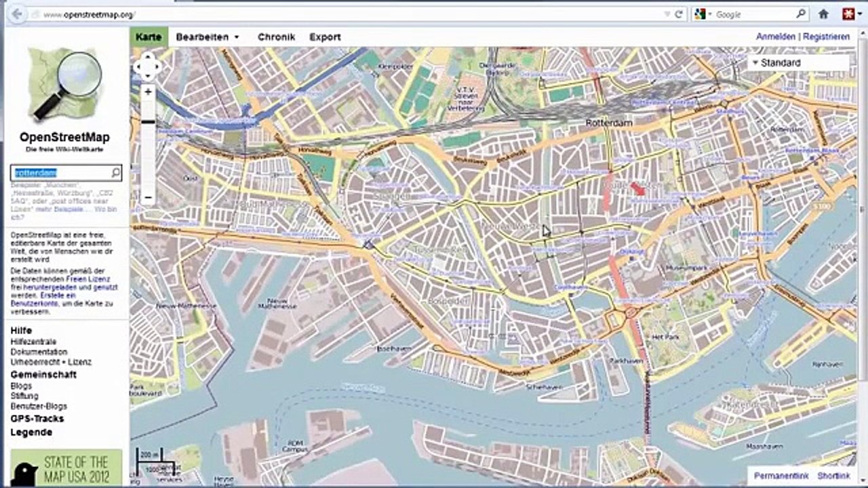
Task: Click the OpenStreetMap magnifier logo
Action: 64,84
